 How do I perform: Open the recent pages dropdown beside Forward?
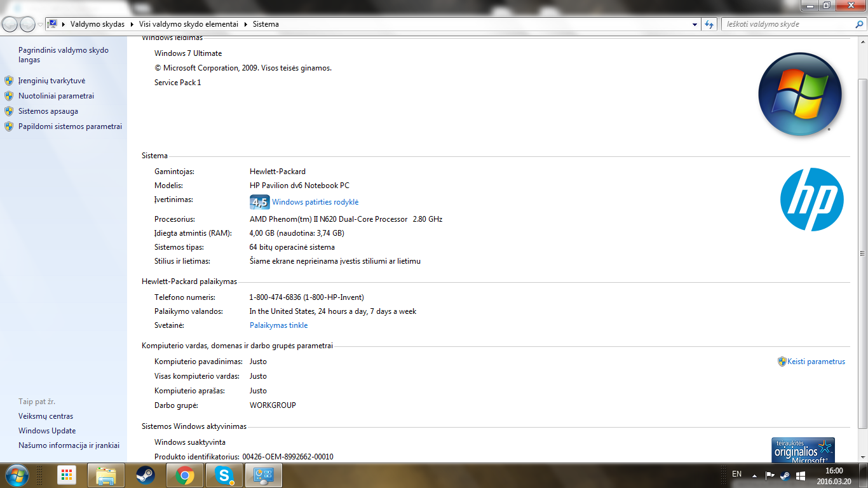[41, 25]
